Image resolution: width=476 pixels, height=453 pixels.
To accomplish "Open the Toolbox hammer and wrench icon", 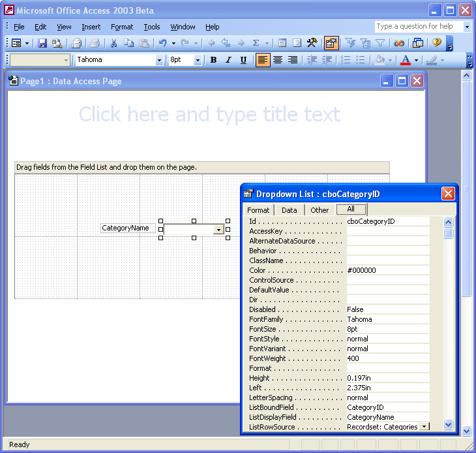I will [312, 43].
